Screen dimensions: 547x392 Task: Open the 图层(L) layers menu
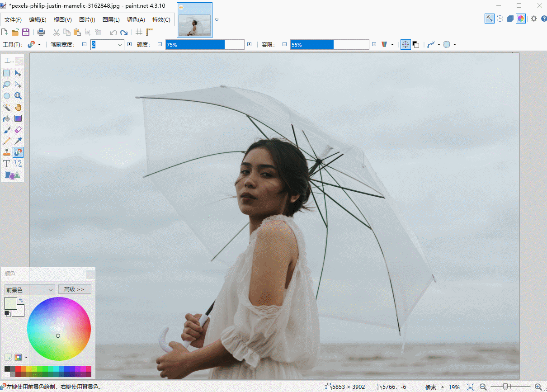(x=111, y=19)
